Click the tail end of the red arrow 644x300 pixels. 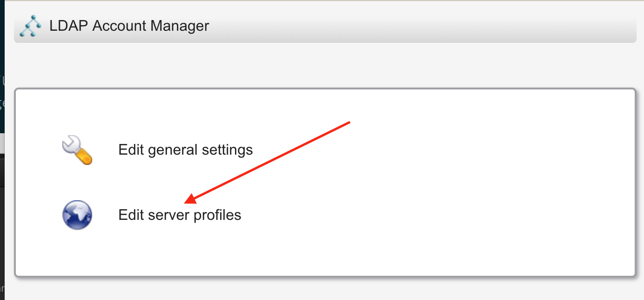click(x=349, y=123)
